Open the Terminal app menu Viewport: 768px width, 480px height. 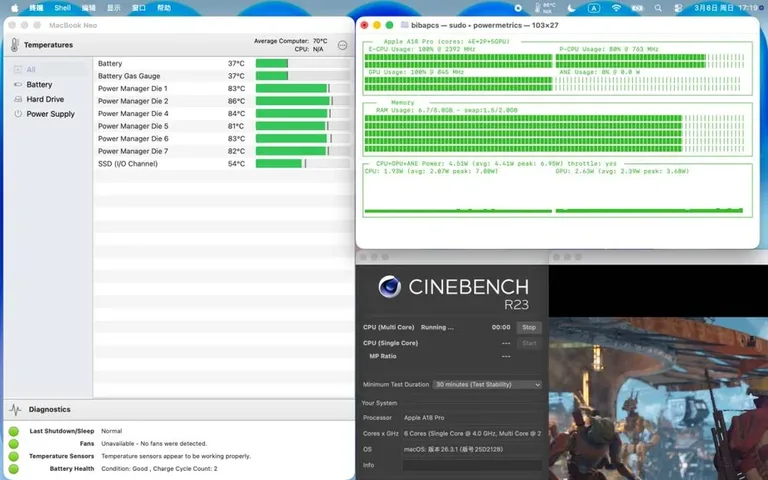[x=36, y=8]
